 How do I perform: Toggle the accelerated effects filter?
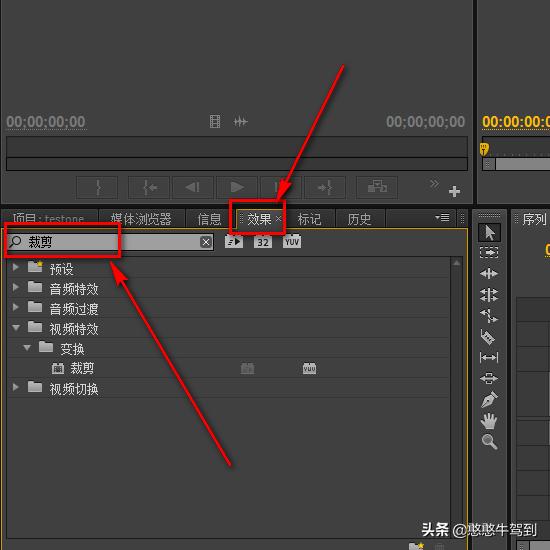click(x=234, y=242)
